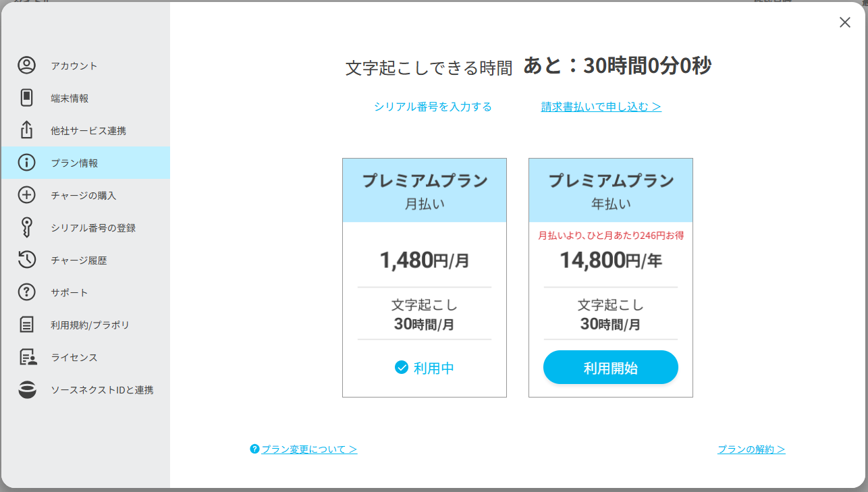This screenshot has height=492, width=868.
Task: Click the チャージの購入 plus icon
Action: (x=26, y=195)
